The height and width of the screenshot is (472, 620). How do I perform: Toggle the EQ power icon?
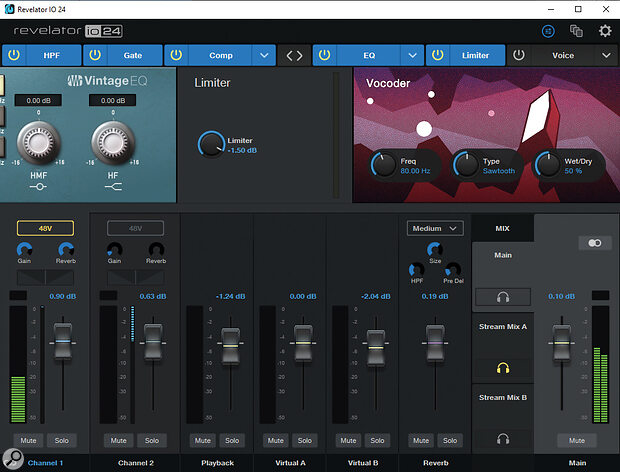point(324,55)
